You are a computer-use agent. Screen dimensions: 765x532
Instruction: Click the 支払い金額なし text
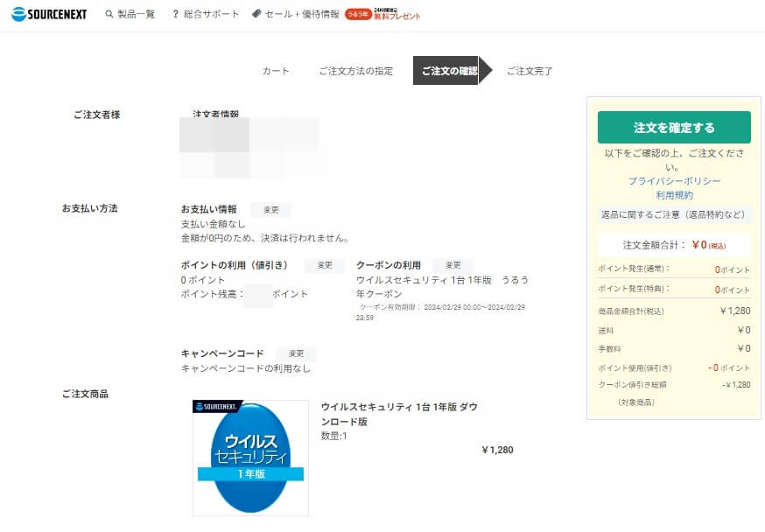214,224
